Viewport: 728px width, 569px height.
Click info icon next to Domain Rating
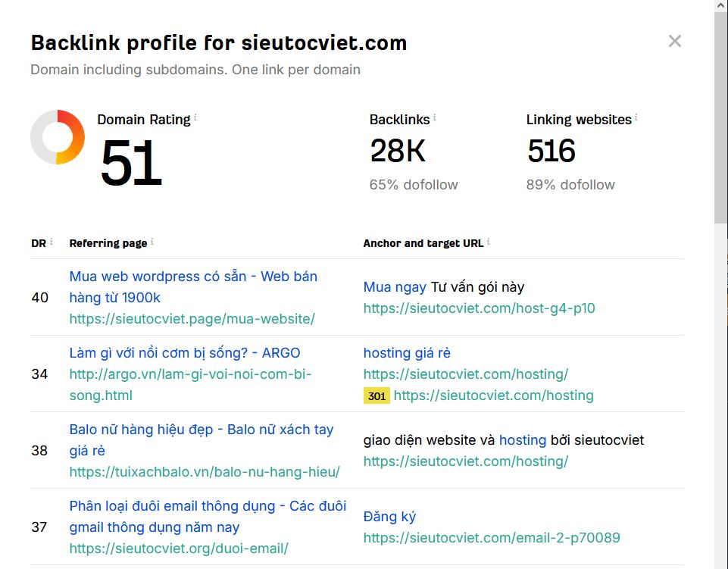(195, 117)
